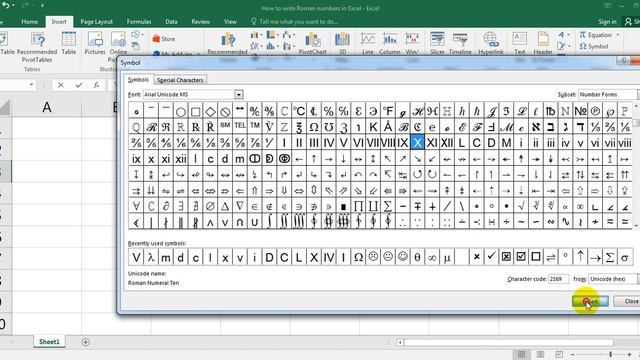This screenshot has height=360, width=640.
Task: Add a new sheet with plus icon
Action: pyautogui.click(x=85, y=342)
